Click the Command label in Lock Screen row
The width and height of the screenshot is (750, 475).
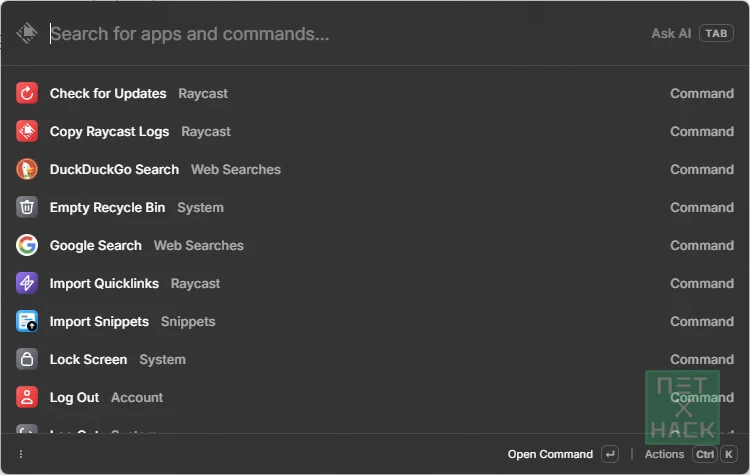[x=702, y=359]
